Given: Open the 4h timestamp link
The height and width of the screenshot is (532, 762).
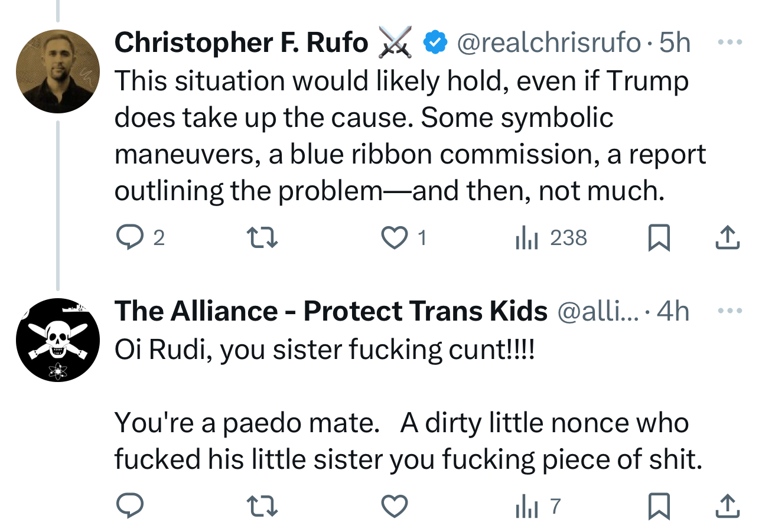Looking at the screenshot, I should [x=673, y=311].
